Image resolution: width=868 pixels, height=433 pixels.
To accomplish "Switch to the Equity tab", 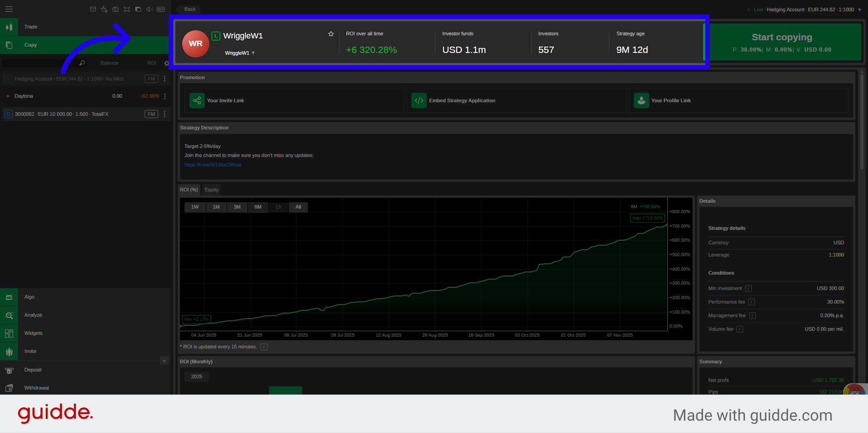I will click(x=211, y=190).
